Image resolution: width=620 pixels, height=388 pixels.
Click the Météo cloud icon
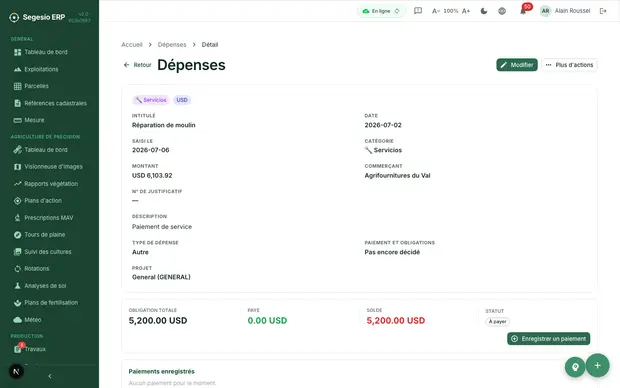click(17, 320)
